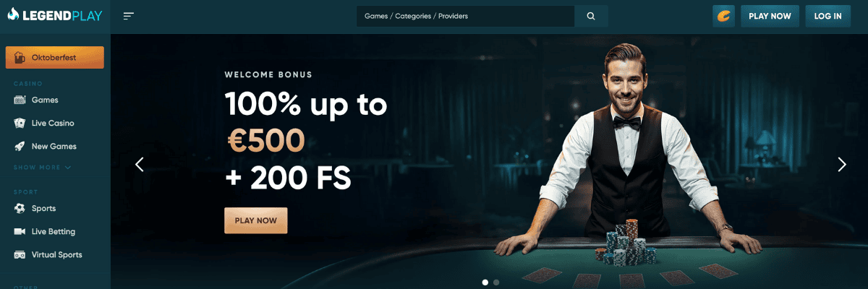Collapse the sidebar with the hamburger icon

(x=129, y=16)
